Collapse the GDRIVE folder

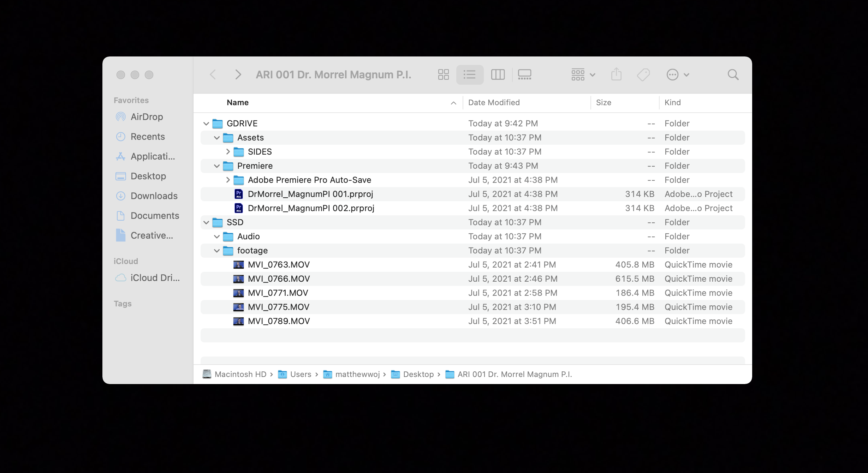coord(206,124)
